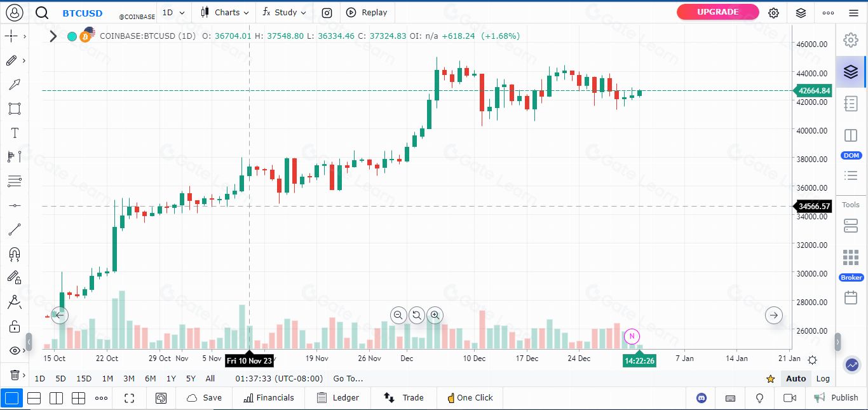The height and width of the screenshot is (410, 868).
Task: Open the calendar icon in right sidebar
Action: click(851, 297)
